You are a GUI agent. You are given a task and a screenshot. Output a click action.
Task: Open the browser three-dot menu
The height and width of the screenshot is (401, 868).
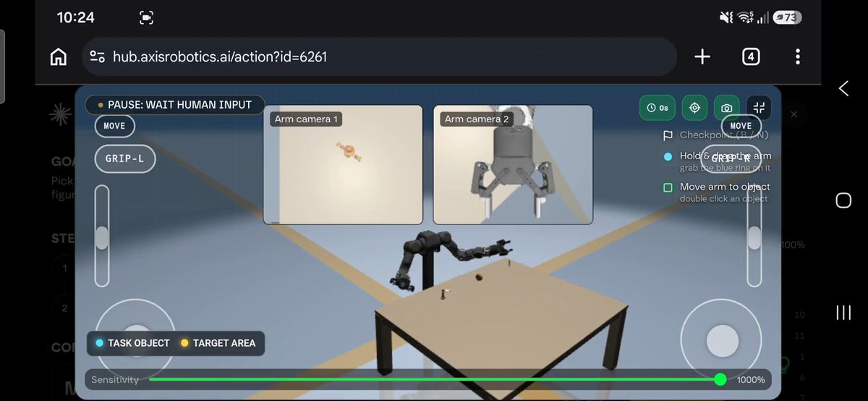point(798,56)
